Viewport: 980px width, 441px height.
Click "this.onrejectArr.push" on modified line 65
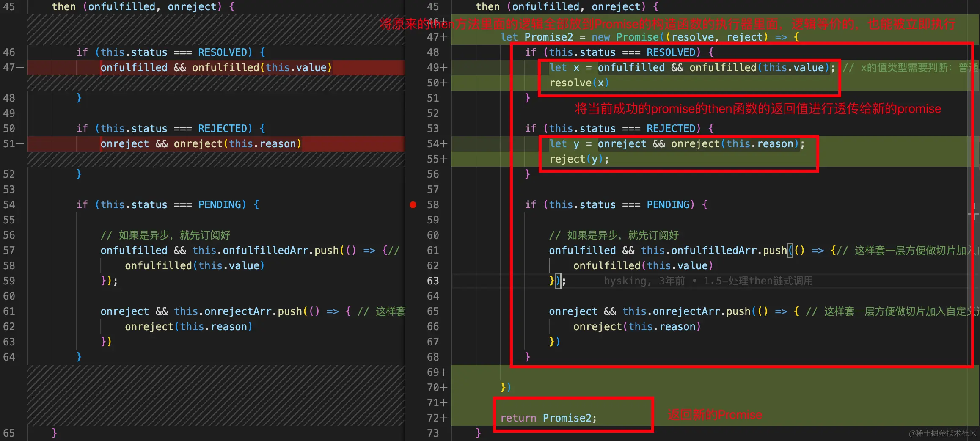(x=686, y=311)
